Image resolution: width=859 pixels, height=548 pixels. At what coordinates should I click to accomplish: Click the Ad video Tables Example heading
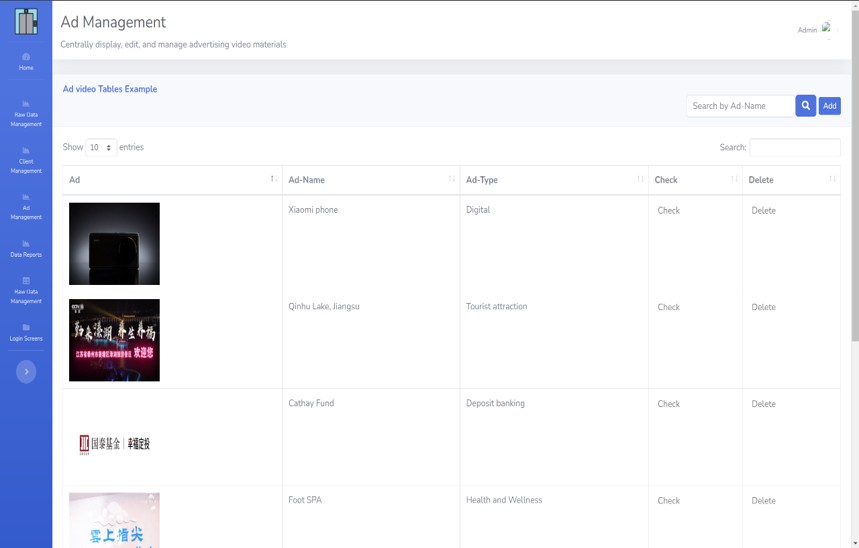click(110, 89)
